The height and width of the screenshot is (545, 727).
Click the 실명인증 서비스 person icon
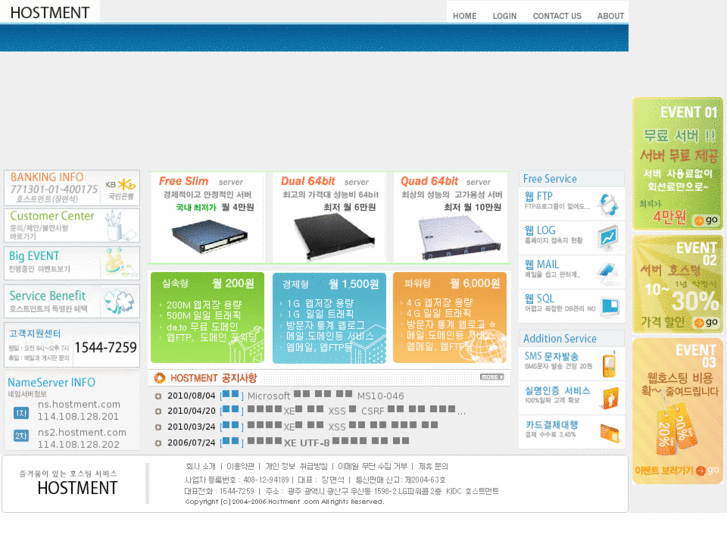click(611, 398)
